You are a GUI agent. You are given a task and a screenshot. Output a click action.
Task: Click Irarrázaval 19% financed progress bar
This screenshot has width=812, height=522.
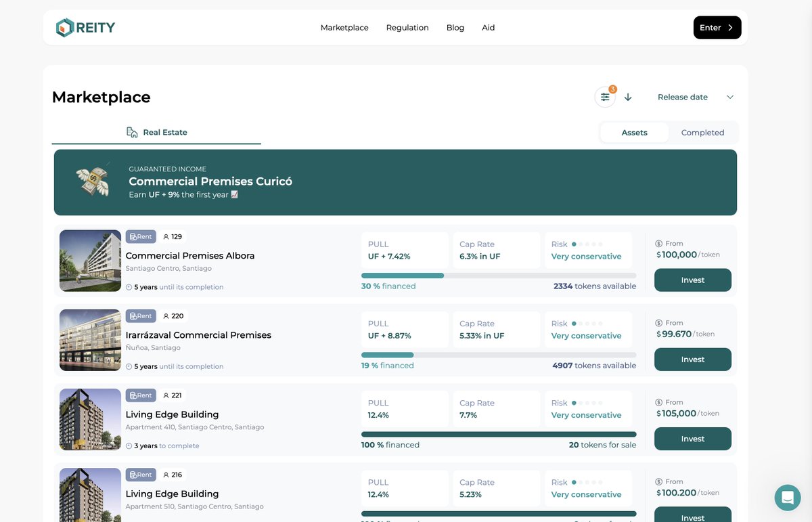499,355
